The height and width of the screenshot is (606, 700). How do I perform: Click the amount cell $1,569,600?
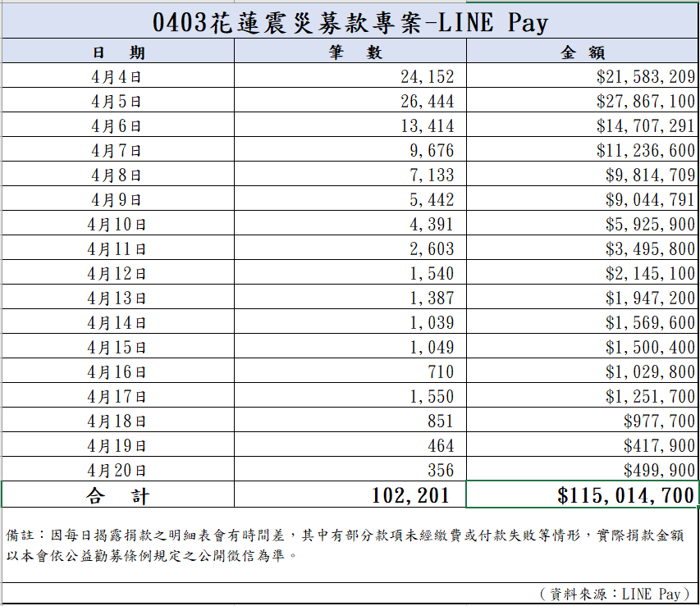coord(583,321)
